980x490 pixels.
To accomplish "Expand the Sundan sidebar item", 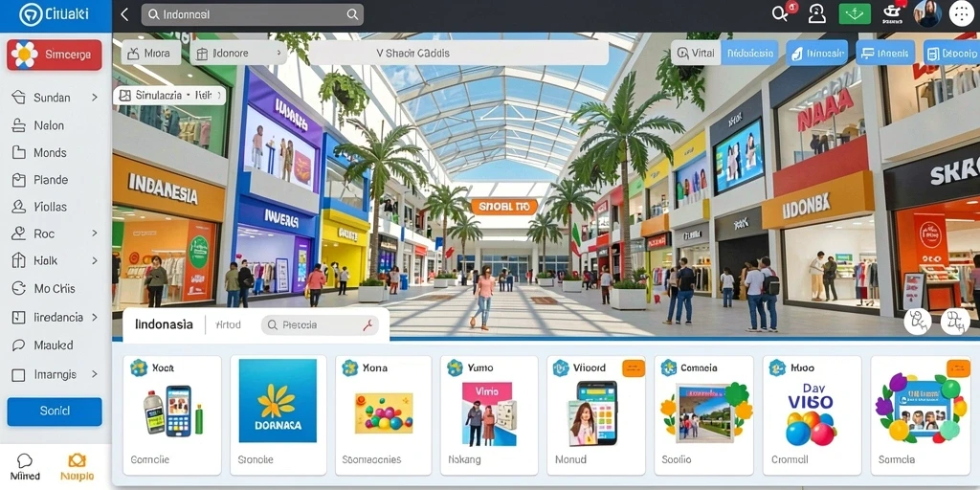I will click(55, 98).
